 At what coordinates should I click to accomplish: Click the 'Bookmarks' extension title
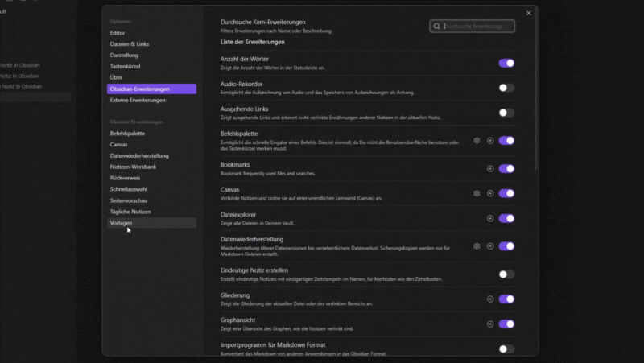(x=235, y=165)
